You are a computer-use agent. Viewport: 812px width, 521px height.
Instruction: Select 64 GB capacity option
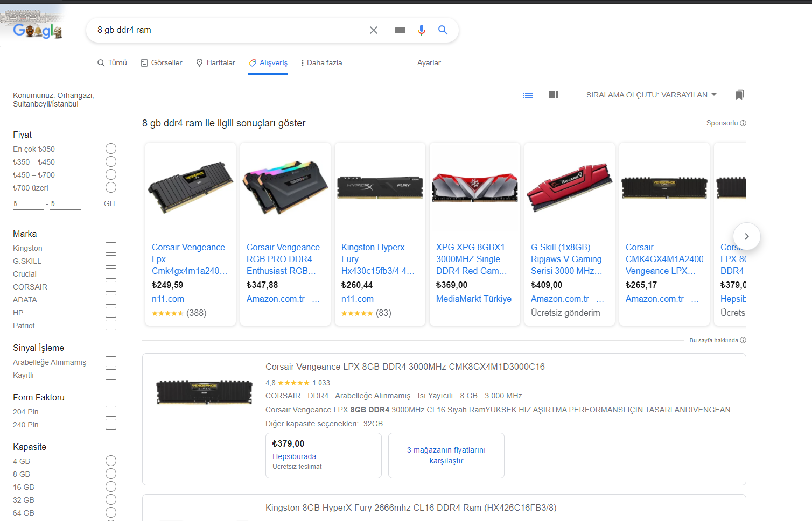click(111, 512)
